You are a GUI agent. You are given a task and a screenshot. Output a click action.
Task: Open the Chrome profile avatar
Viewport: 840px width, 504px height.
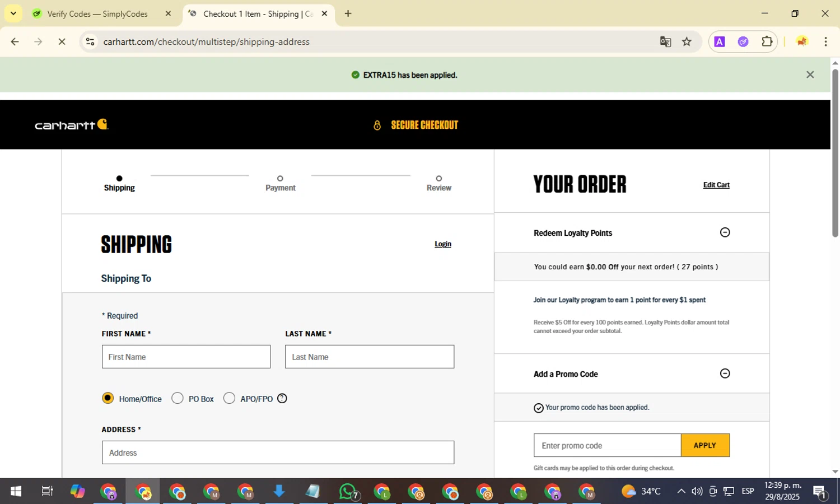pos(802,41)
